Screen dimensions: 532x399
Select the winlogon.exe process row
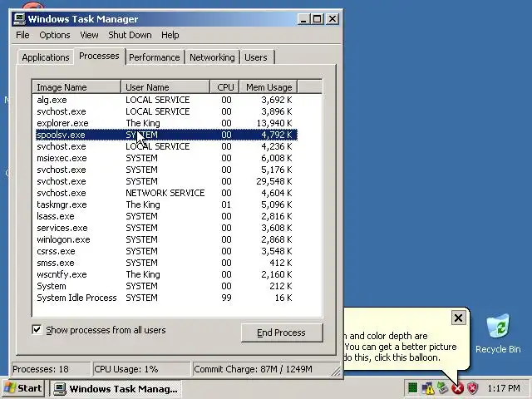[x=166, y=239]
